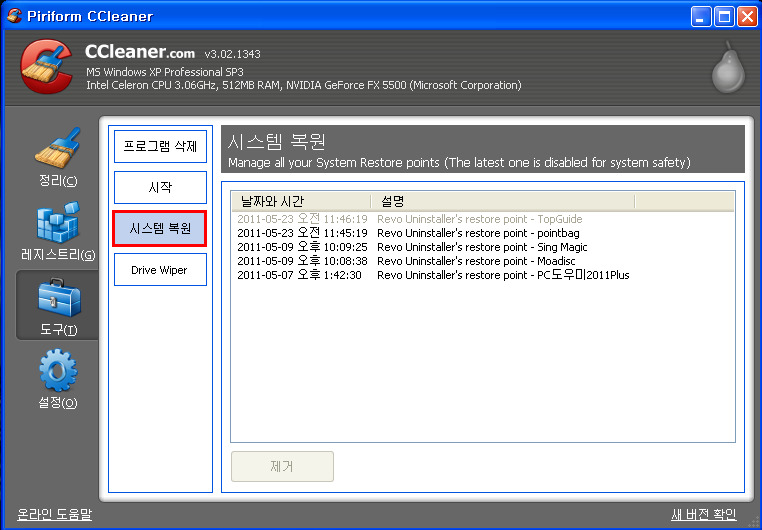The height and width of the screenshot is (530, 762).
Task: Open the 프로그램 삭제 section
Action: click(160, 146)
